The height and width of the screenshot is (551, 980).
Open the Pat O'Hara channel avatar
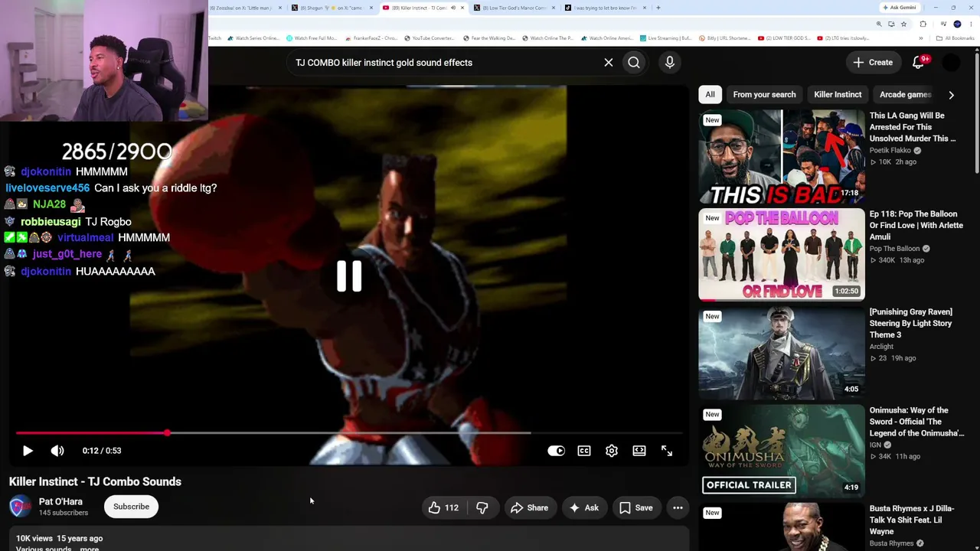click(x=21, y=507)
